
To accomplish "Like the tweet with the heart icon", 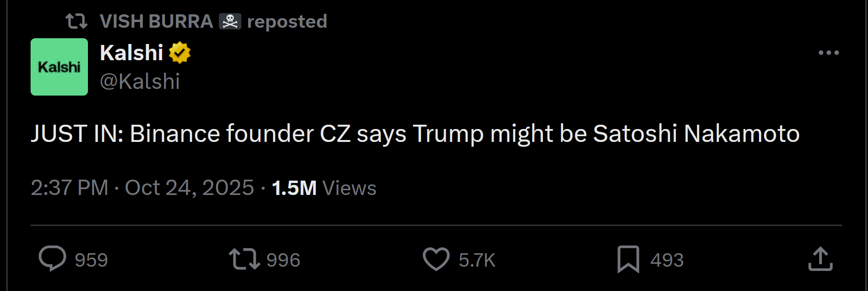I will pyautogui.click(x=436, y=259).
